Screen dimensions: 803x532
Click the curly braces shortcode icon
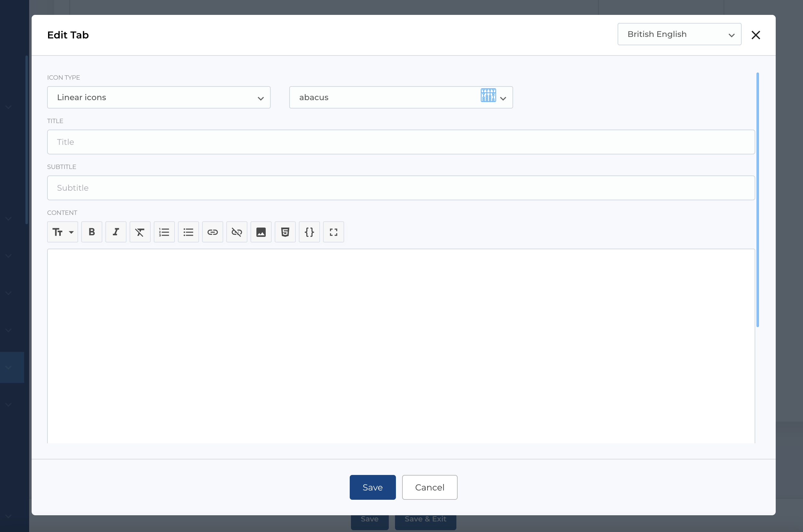point(309,232)
